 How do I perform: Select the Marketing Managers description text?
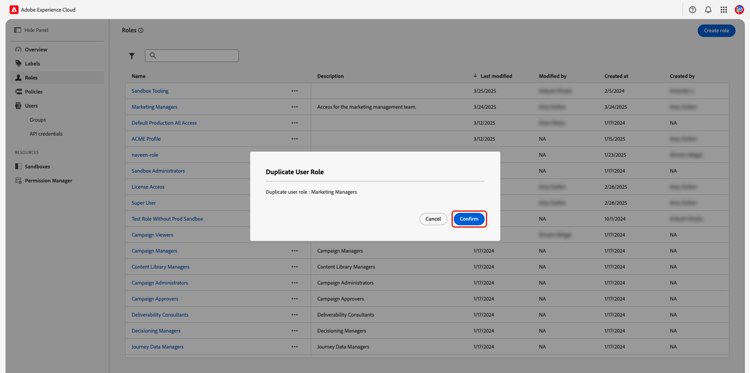(367, 107)
